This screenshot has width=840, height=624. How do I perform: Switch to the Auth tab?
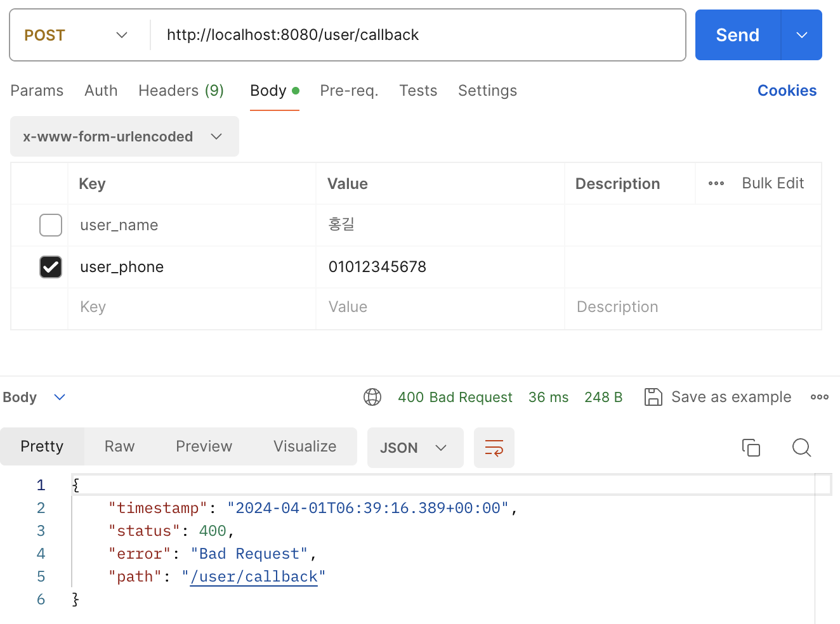coord(101,91)
